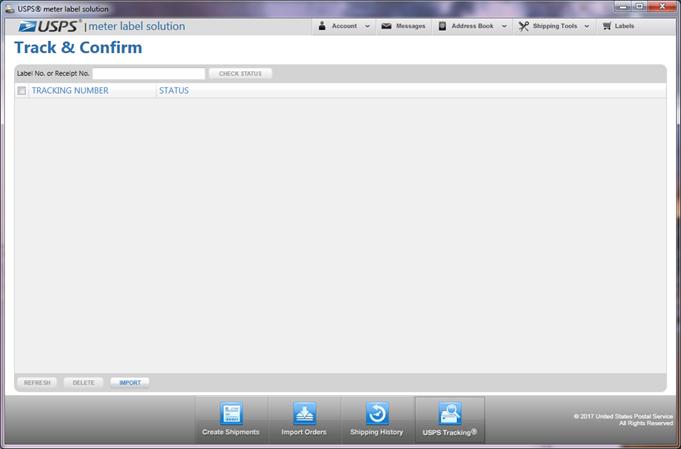The height and width of the screenshot is (449, 681).
Task: Click the USPS eagle logo
Action: click(x=27, y=26)
